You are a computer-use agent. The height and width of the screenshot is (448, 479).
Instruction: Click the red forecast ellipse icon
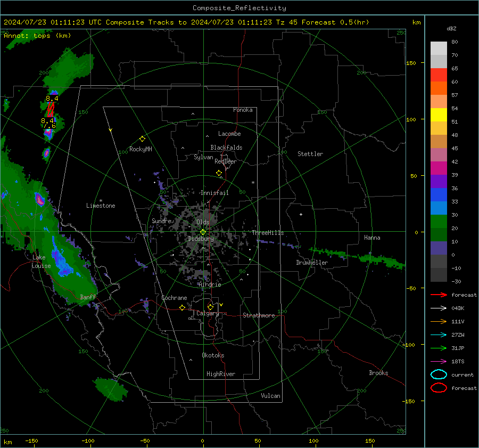[439, 388]
